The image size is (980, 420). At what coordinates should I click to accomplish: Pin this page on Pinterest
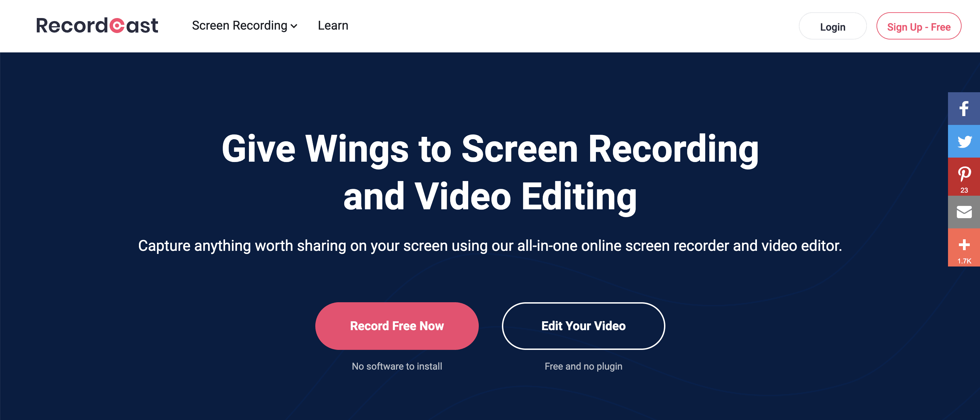[964, 174]
